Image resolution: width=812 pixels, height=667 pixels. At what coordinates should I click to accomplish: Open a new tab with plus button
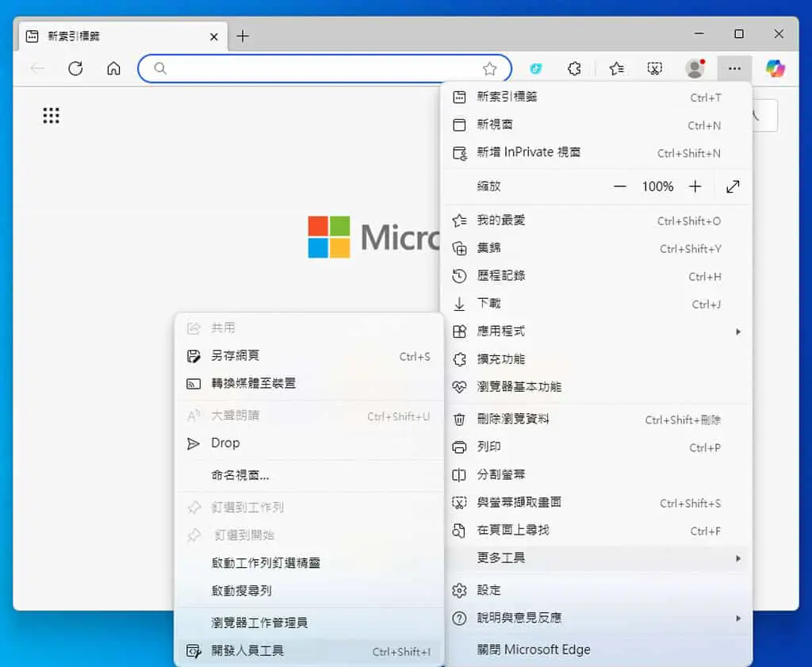click(243, 36)
